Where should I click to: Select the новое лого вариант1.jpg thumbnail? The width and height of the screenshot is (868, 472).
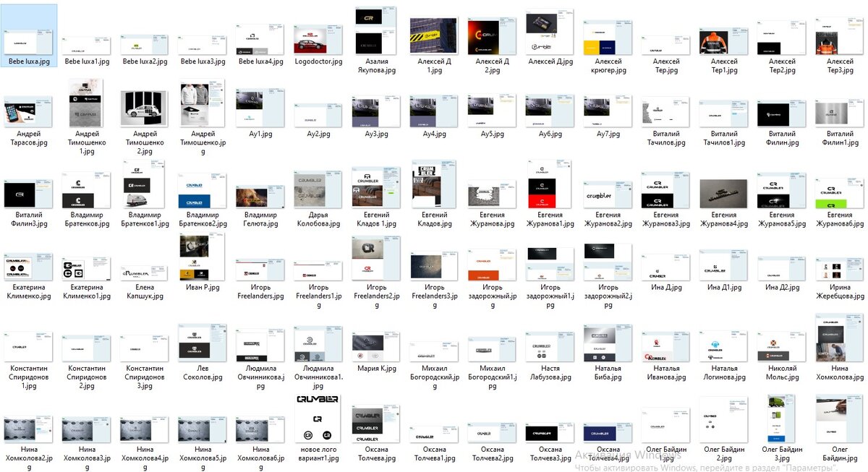click(x=318, y=418)
